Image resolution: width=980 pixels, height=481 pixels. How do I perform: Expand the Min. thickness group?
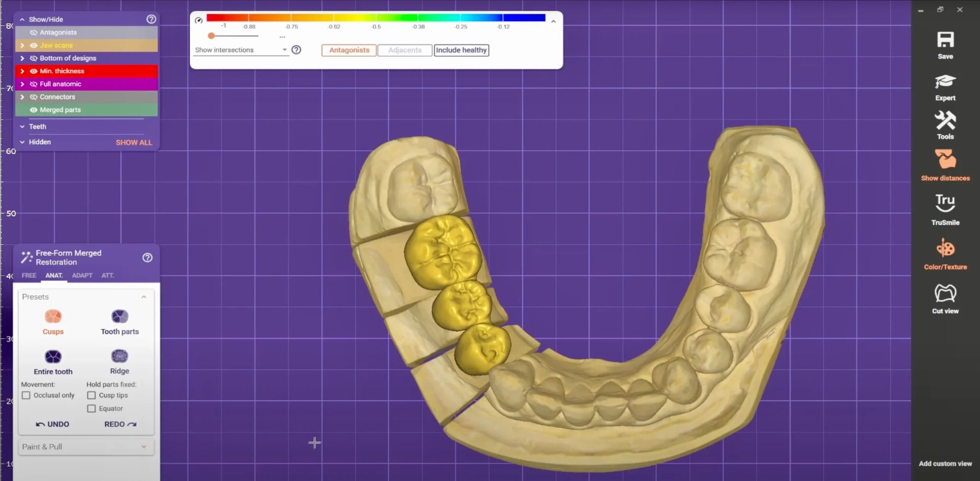pyautogui.click(x=22, y=71)
